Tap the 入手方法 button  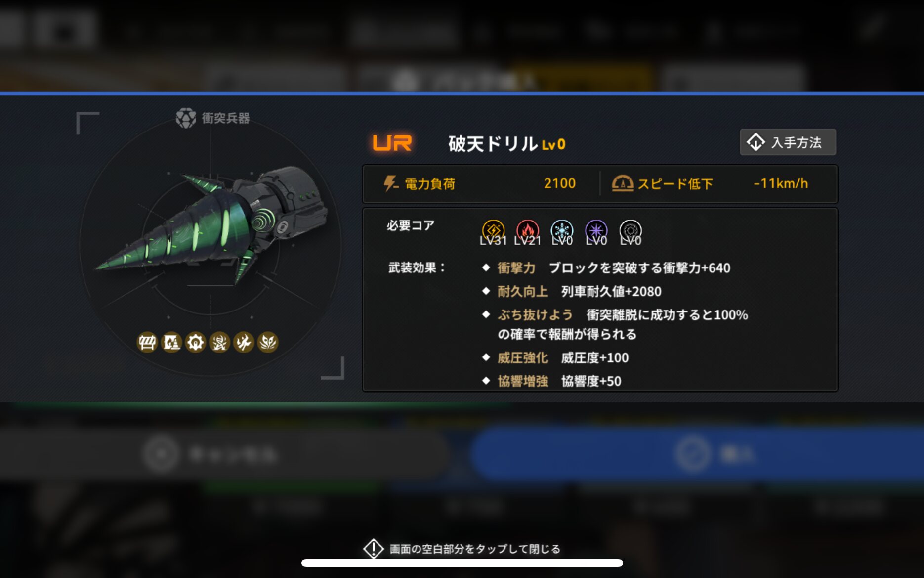(788, 142)
